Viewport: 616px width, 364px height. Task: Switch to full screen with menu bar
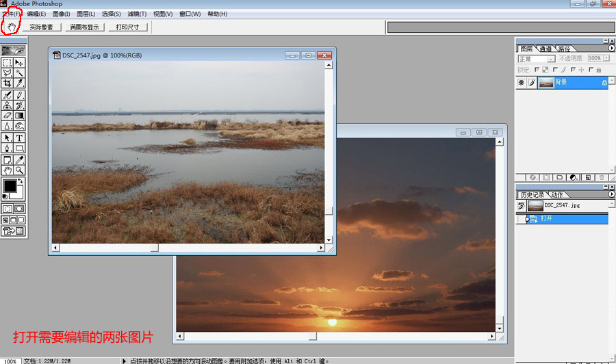[x=14, y=220]
